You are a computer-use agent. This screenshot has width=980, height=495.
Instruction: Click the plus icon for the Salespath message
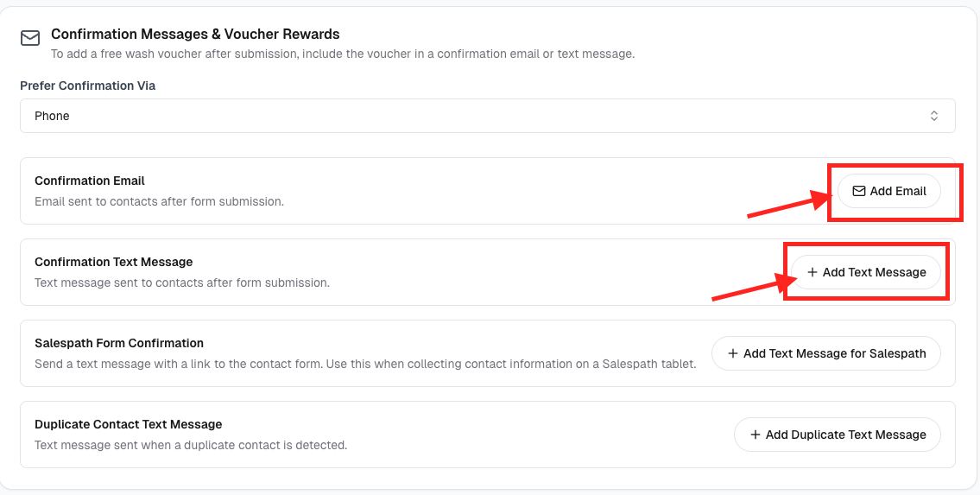click(x=733, y=353)
